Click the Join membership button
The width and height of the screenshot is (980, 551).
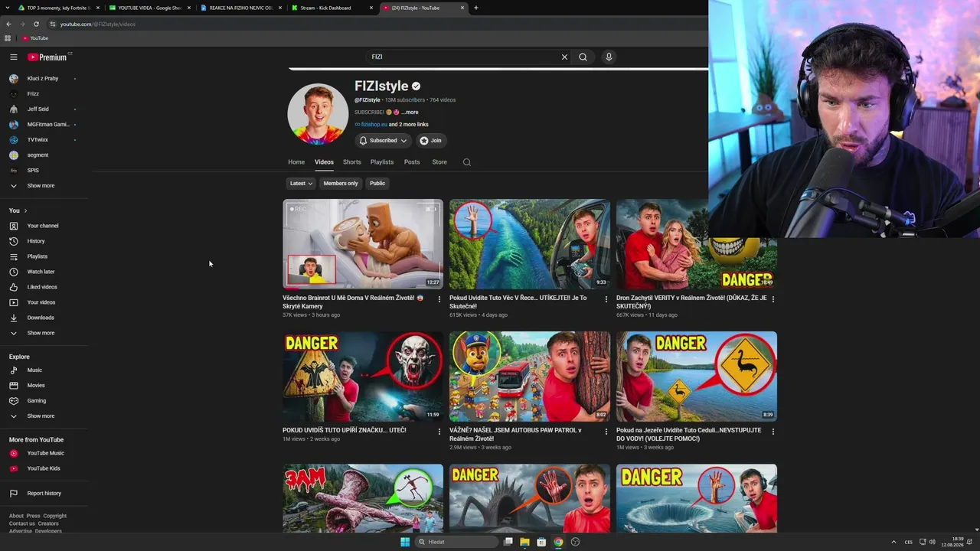(431, 141)
